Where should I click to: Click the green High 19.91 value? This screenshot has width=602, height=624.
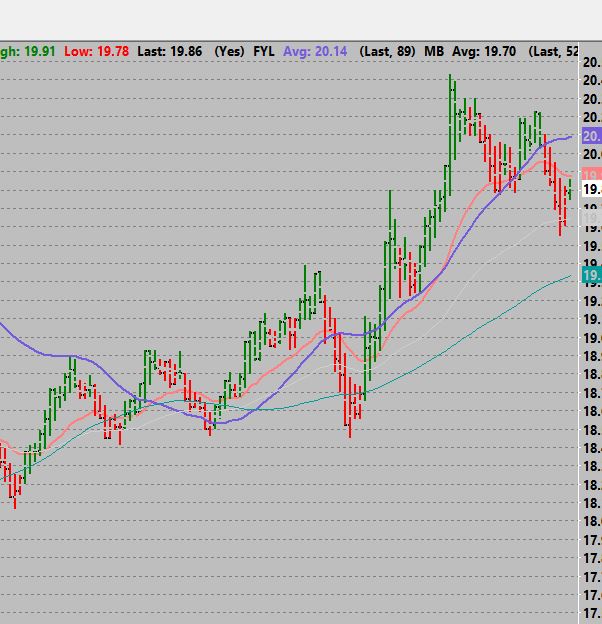(28, 51)
